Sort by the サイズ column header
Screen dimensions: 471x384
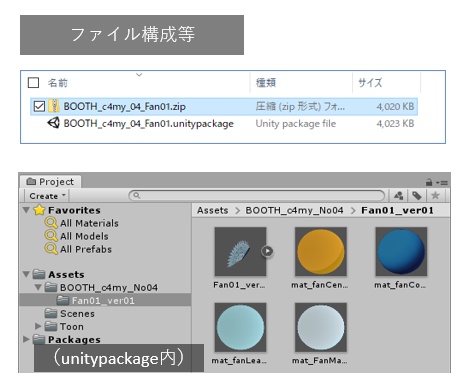pos(370,83)
